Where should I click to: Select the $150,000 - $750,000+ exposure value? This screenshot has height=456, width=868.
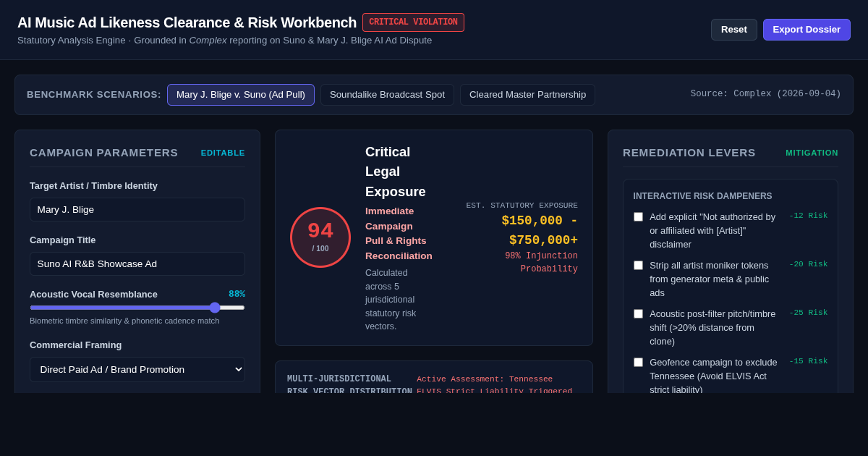coord(540,230)
